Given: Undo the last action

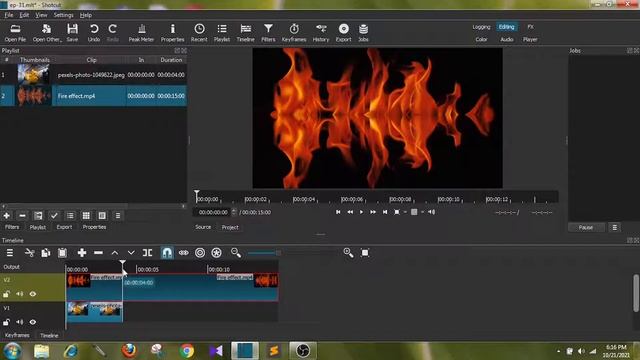Looking at the screenshot, I should click(94, 33).
